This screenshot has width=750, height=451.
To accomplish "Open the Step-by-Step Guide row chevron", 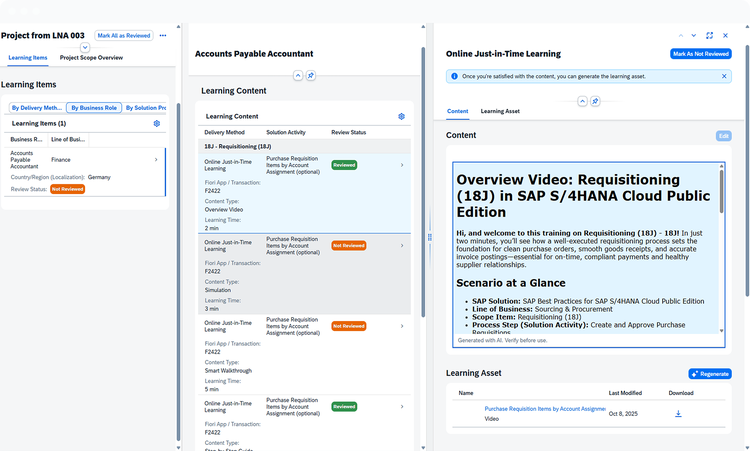I will pyautogui.click(x=402, y=407).
